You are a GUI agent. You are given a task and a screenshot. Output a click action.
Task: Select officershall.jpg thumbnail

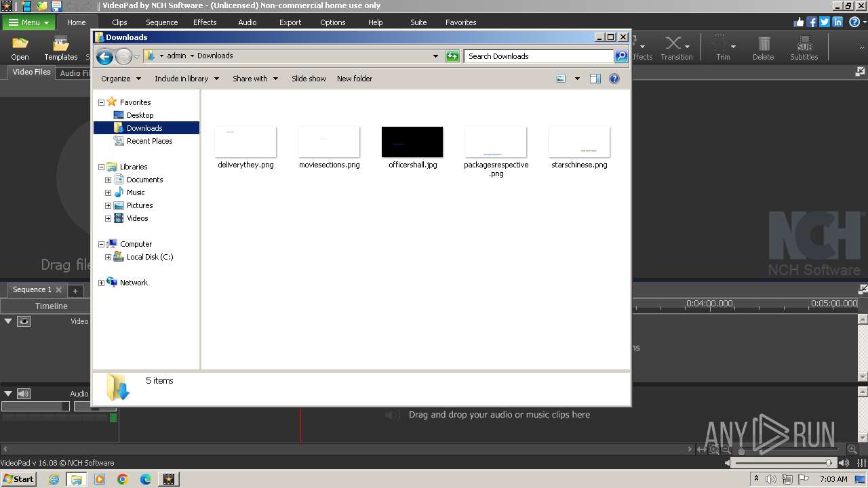(x=412, y=142)
